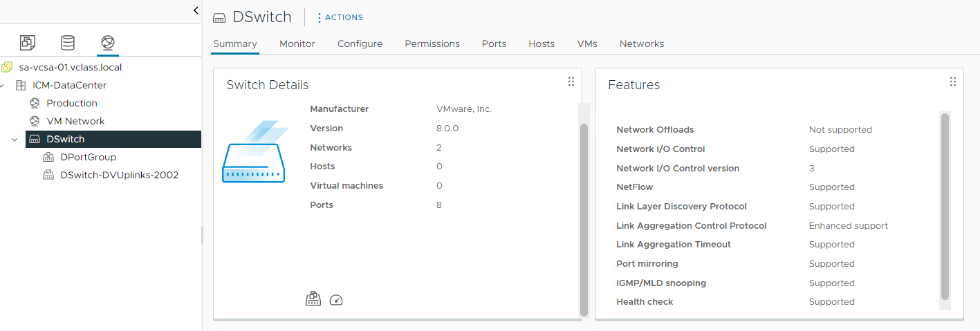
Task: Open the Actions dropdown menu
Action: (340, 17)
